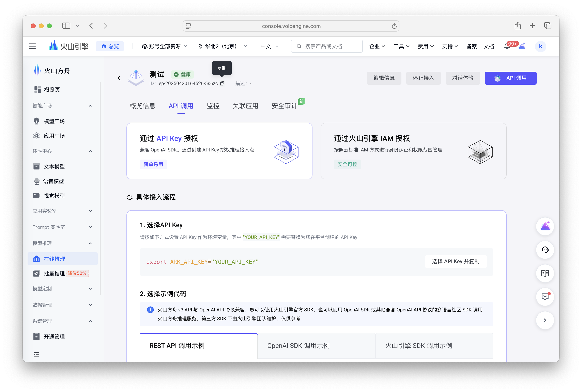Viewport: 582px width, 392px height.
Task: Click the 搜索产品或文档 search field
Action: coord(326,46)
